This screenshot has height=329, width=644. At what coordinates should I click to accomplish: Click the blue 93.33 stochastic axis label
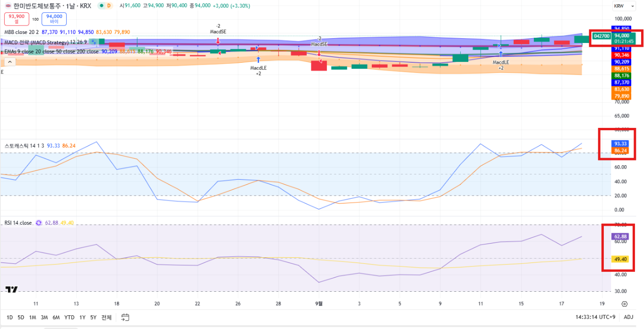tap(620, 143)
